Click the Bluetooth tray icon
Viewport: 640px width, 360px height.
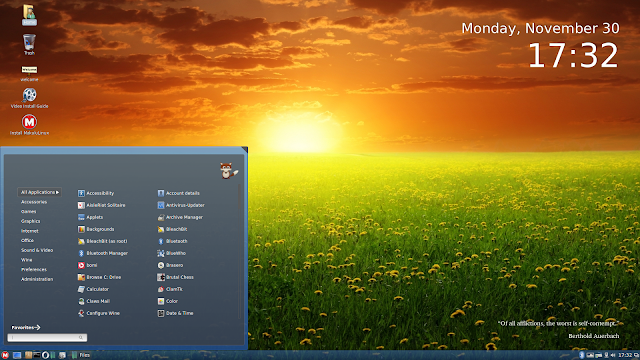tap(582, 355)
